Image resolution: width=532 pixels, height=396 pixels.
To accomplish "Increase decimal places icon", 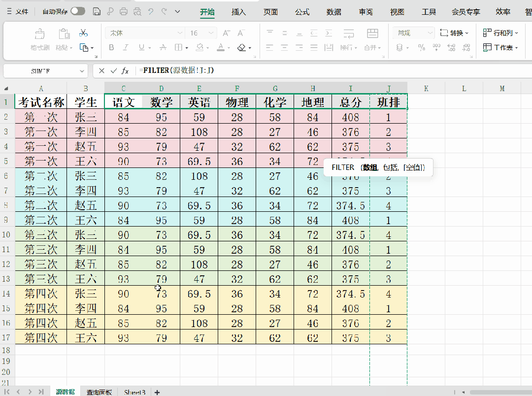I will 451,47.
